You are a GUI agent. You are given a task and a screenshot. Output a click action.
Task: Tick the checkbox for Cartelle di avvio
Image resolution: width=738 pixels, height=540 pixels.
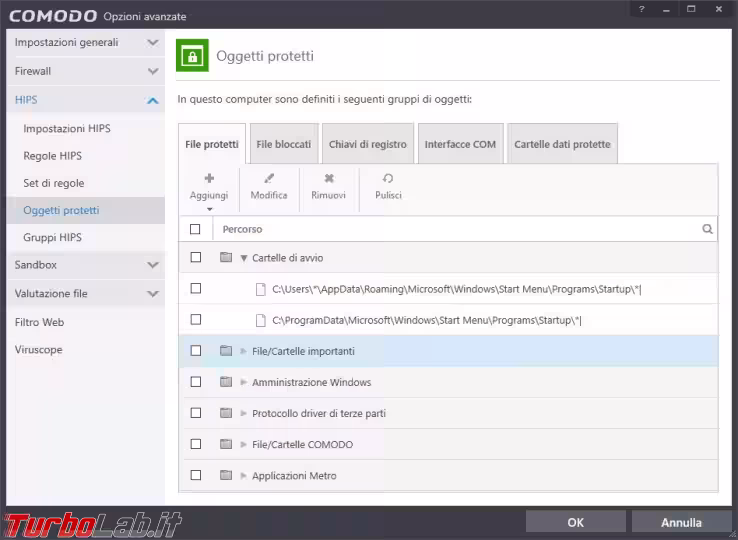(196, 257)
